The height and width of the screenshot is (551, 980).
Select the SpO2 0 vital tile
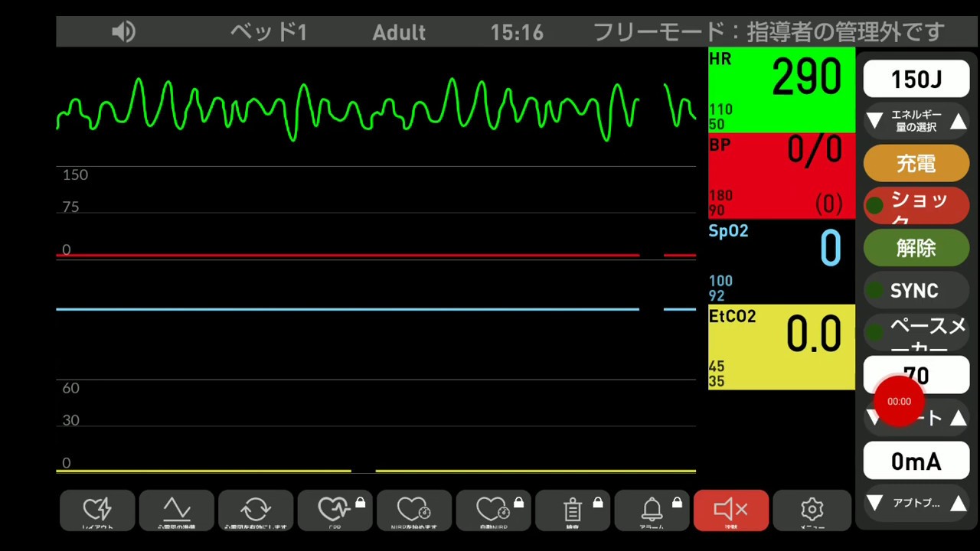point(782,262)
